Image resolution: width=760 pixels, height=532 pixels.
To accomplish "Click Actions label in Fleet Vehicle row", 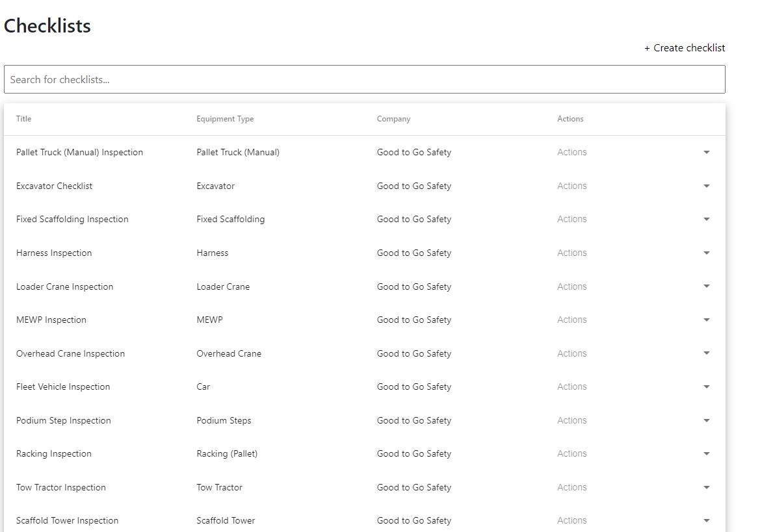I will [x=572, y=386].
